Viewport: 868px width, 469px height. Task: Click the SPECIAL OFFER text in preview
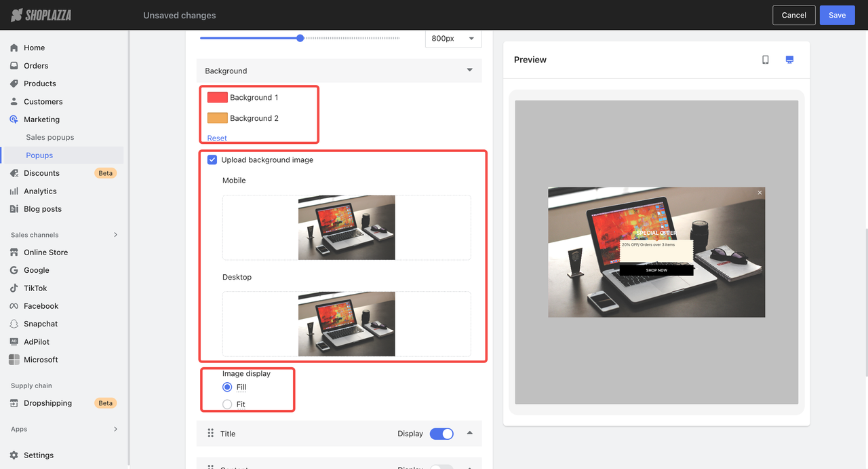(656, 233)
